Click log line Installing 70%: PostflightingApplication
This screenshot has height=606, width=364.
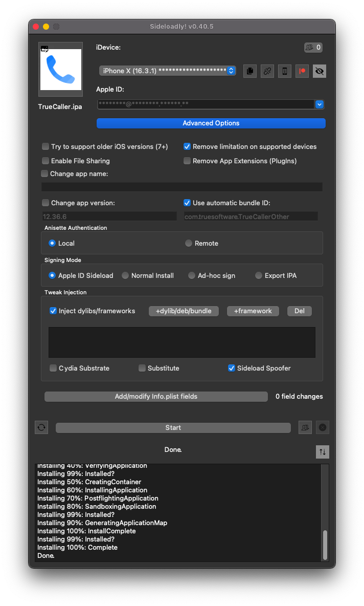click(x=98, y=498)
